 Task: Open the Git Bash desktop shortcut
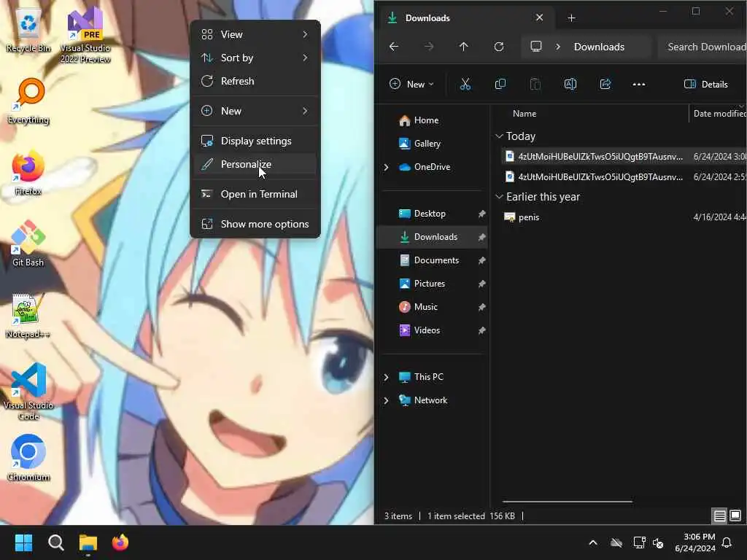point(28,243)
